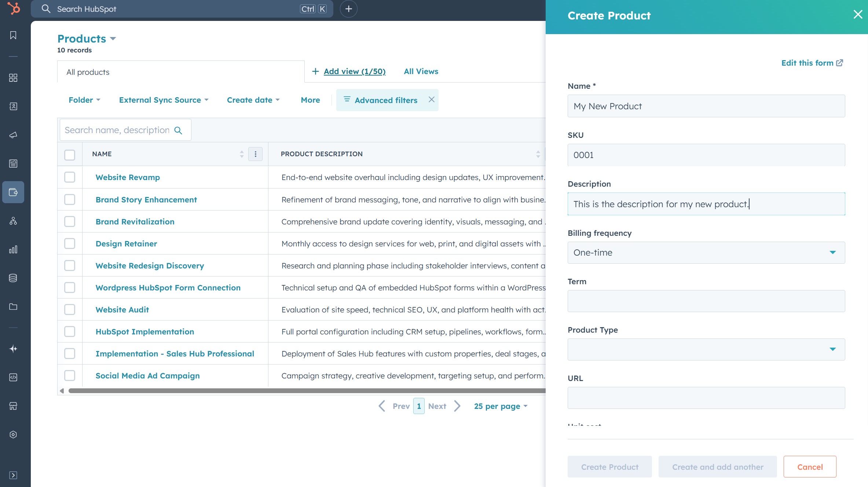Open the Breeze AI sparkle icon
The height and width of the screenshot is (487, 868).
[x=13, y=349]
